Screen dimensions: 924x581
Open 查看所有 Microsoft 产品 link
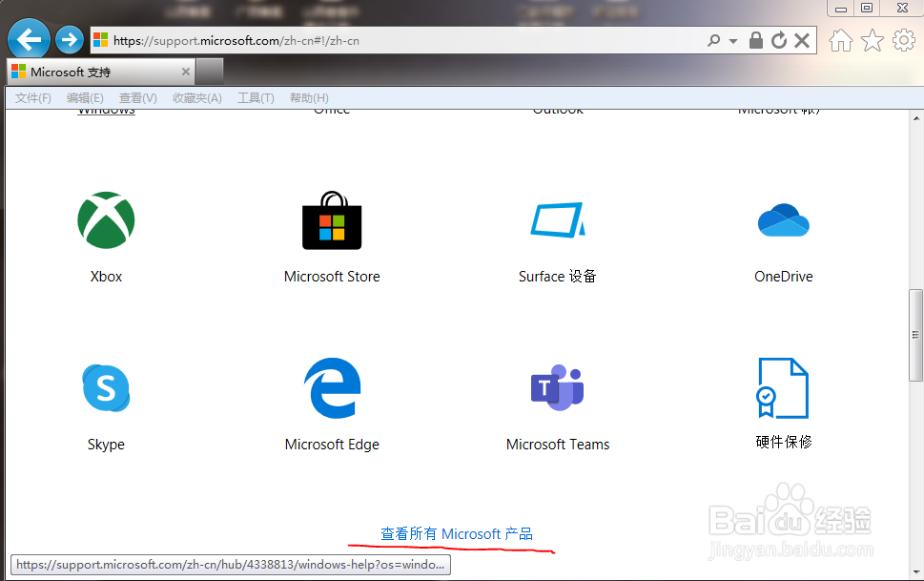(457, 534)
